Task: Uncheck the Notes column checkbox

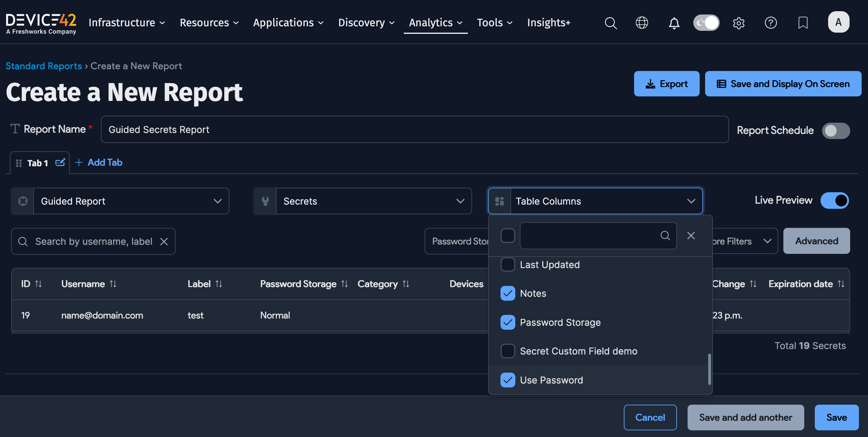Action: click(x=507, y=293)
